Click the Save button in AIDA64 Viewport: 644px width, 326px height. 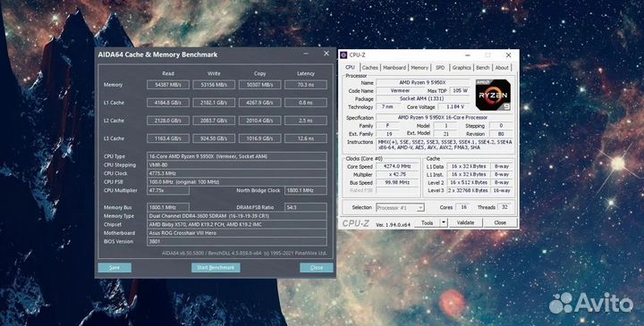(x=114, y=268)
